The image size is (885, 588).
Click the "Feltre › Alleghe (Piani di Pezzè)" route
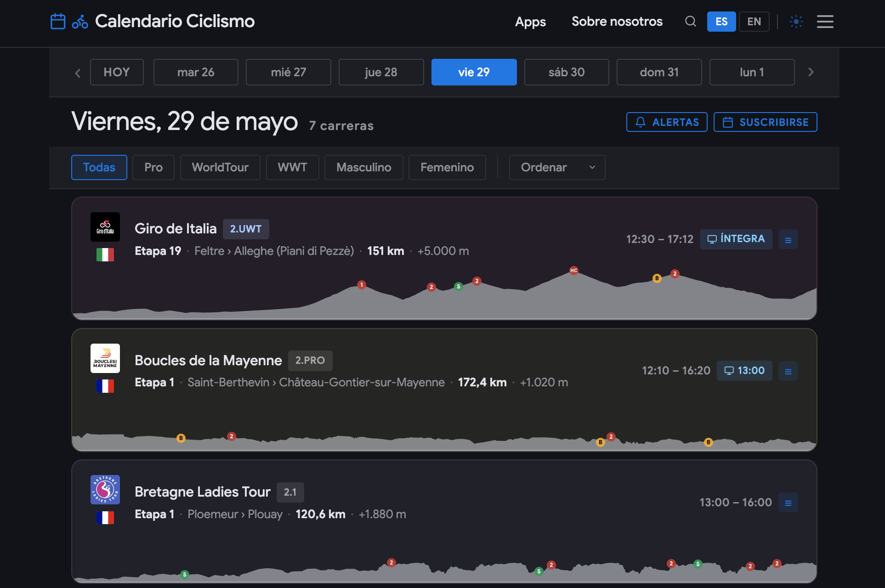(x=274, y=251)
